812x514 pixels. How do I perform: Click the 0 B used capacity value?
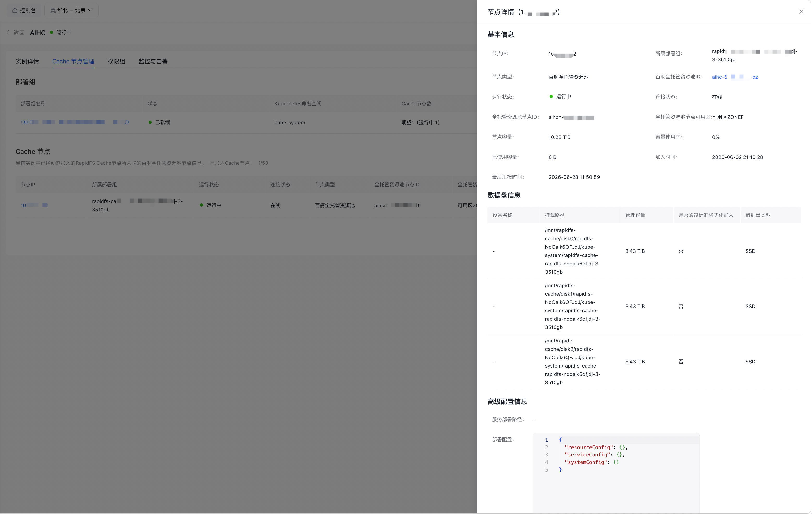pyautogui.click(x=552, y=157)
